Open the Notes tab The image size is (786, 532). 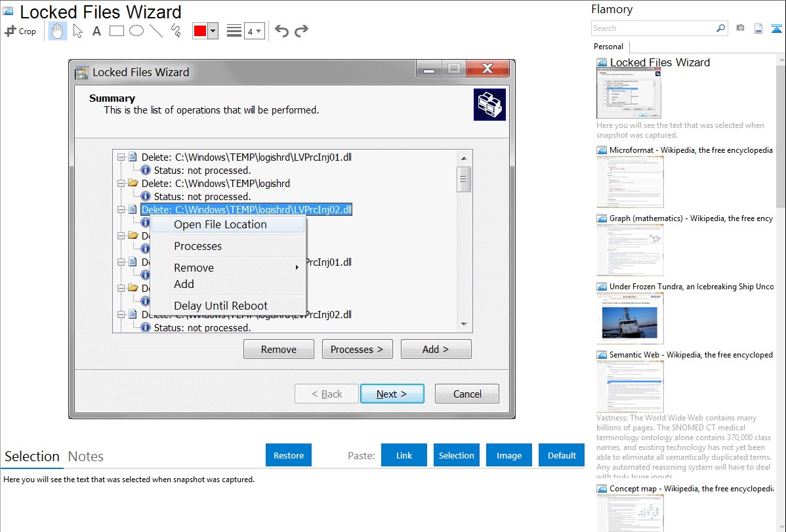point(86,457)
